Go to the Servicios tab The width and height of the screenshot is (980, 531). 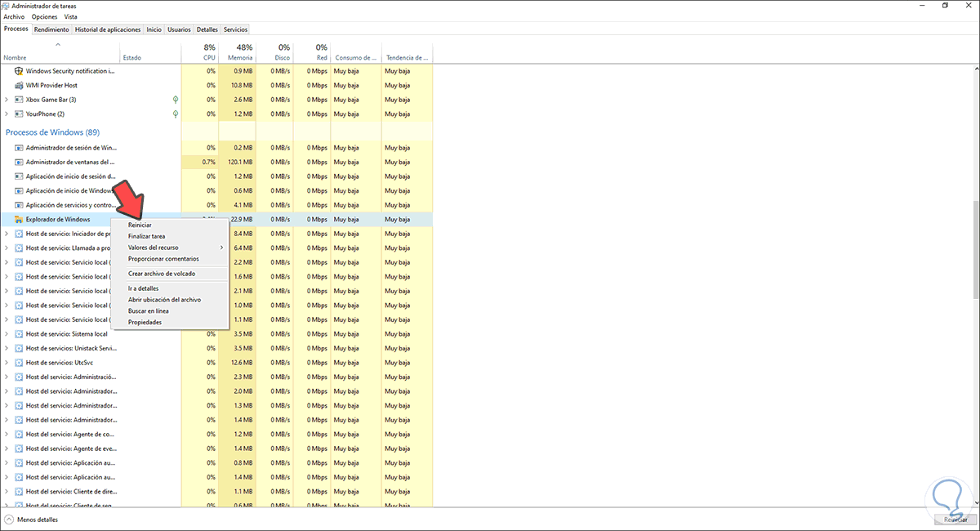coord(236,29)
